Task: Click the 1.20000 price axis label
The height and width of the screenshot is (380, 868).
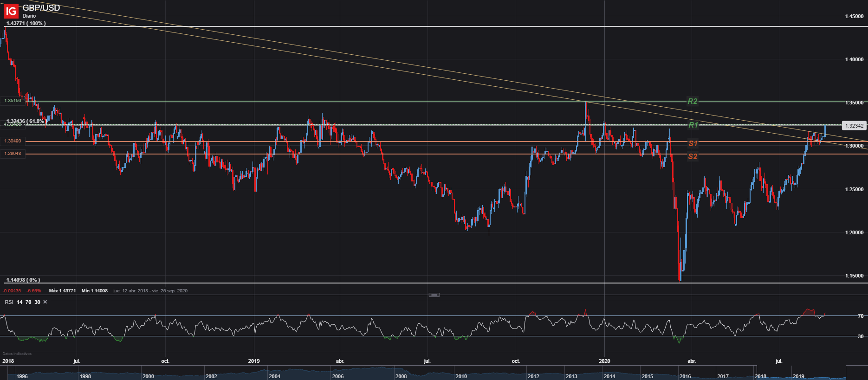Action: (x=855, y=232)
